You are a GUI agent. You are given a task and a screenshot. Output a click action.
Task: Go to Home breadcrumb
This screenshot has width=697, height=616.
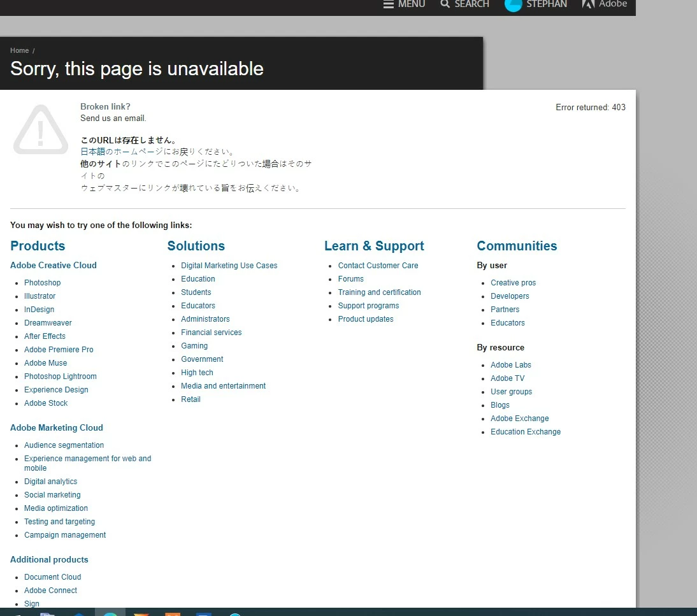tap(20, 51)
